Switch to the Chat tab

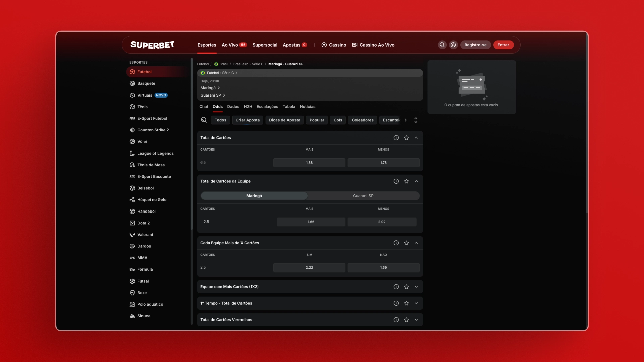click(204, 107)
